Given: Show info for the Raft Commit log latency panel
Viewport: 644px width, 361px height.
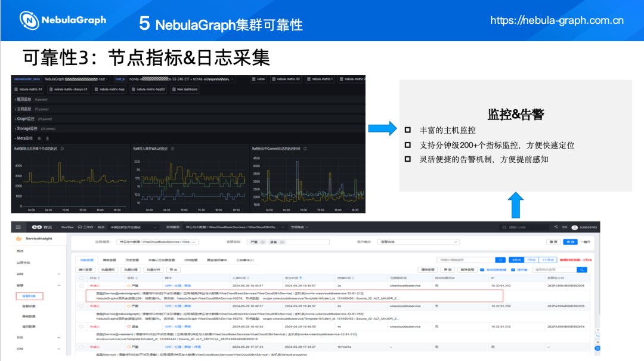Looking at the screenshot, I should click(x=305, y=149).
